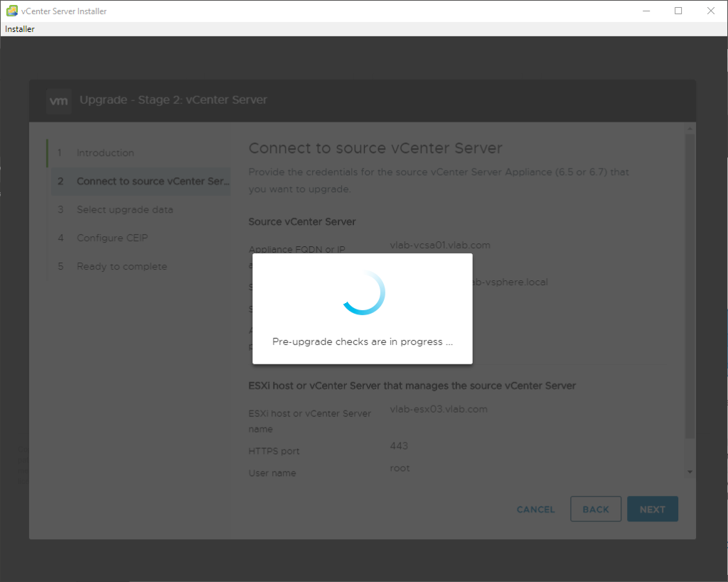The image size is (728, 582).
Task: Click 'Source vCenter Server' section heading
Action: 301,221
